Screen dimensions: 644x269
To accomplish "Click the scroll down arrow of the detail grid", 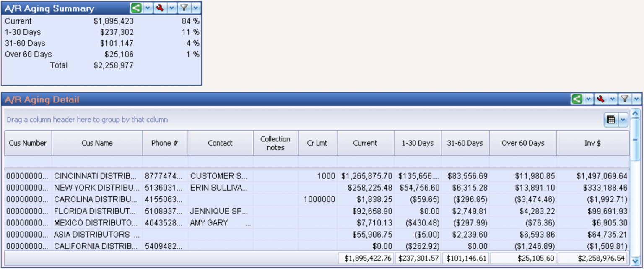I will click(x=635, y=261).
